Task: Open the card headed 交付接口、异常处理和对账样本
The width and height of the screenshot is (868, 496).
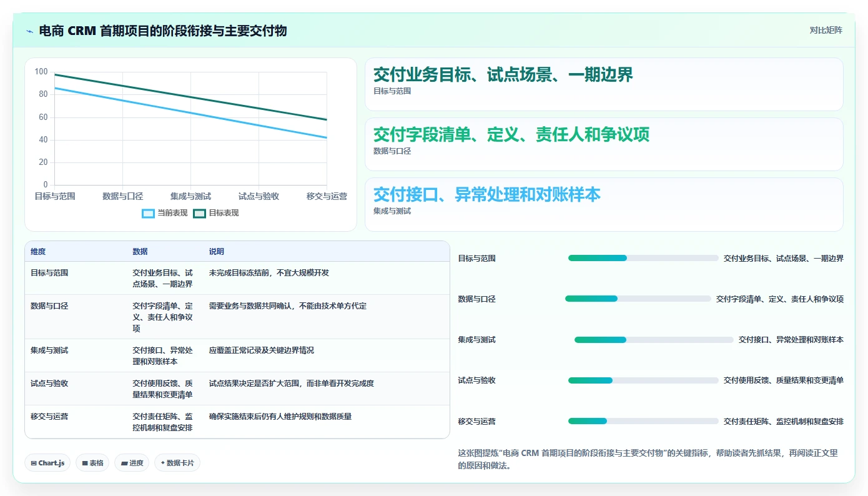Action: pos(604,204)
